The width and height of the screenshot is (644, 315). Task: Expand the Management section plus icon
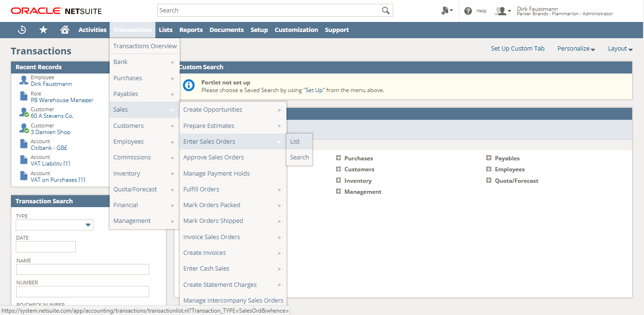(338, 191)
